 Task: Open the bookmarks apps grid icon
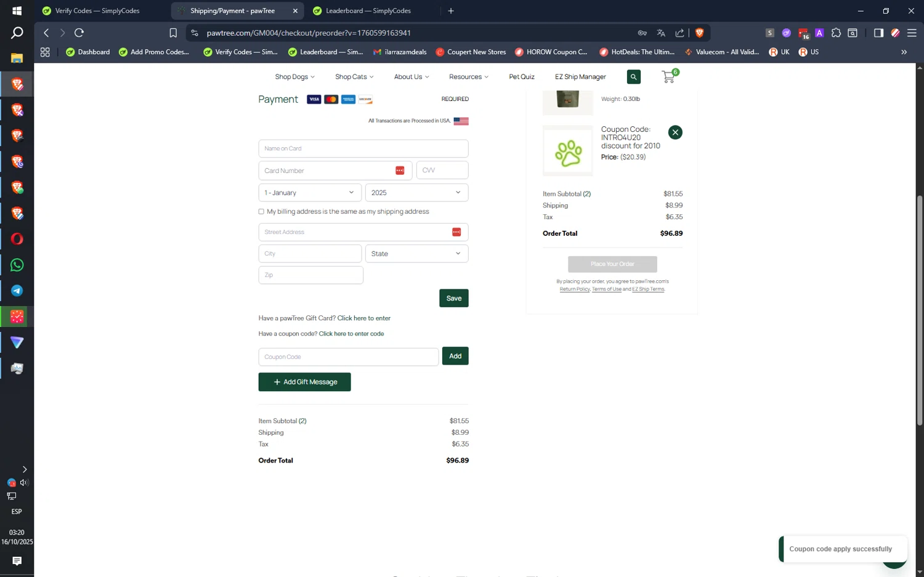point(45,52)
